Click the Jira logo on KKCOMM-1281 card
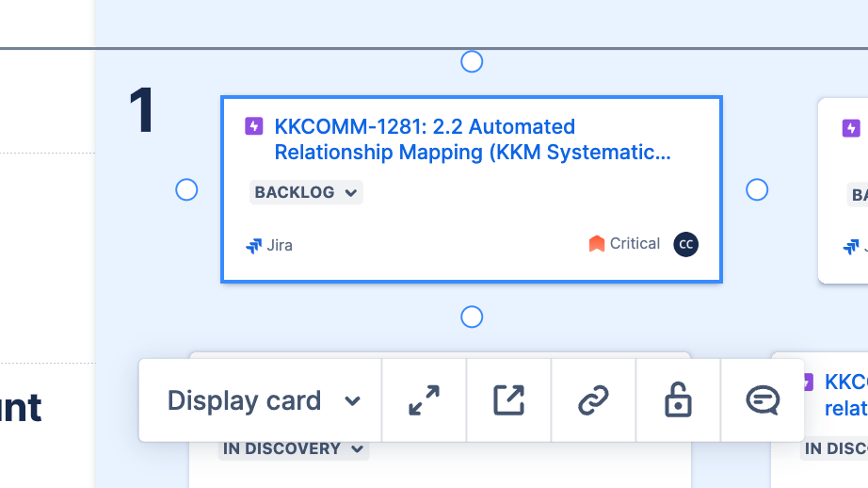Image resolution: width=868 pixels, height=488 pixels. (x=253, y=245)
